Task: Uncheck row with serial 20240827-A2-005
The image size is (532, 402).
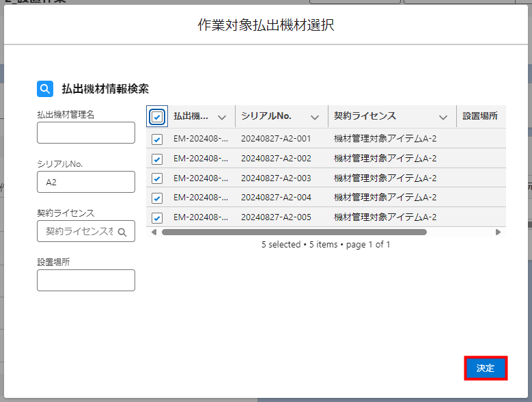Action: [157, 218]
